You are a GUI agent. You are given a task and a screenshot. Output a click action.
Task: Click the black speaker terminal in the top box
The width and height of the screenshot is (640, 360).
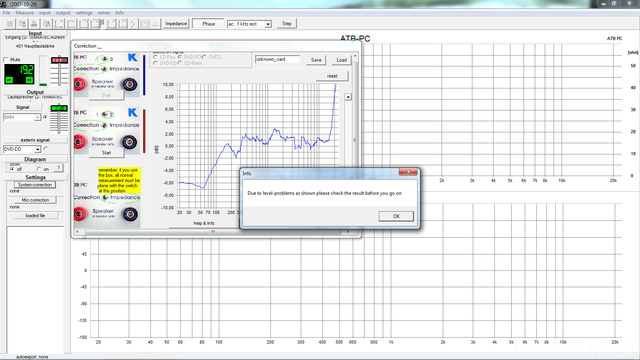130,84
